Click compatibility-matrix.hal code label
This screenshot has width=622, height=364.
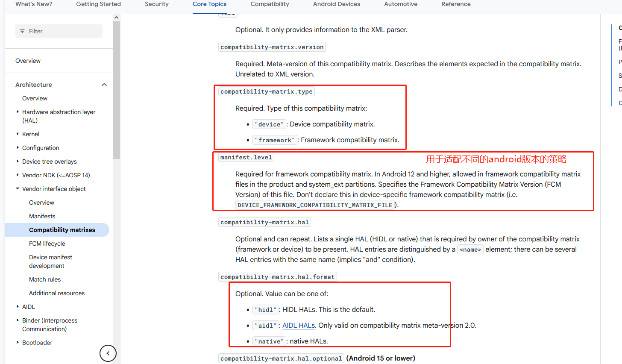pyautogui.click(x=264, y=222)
